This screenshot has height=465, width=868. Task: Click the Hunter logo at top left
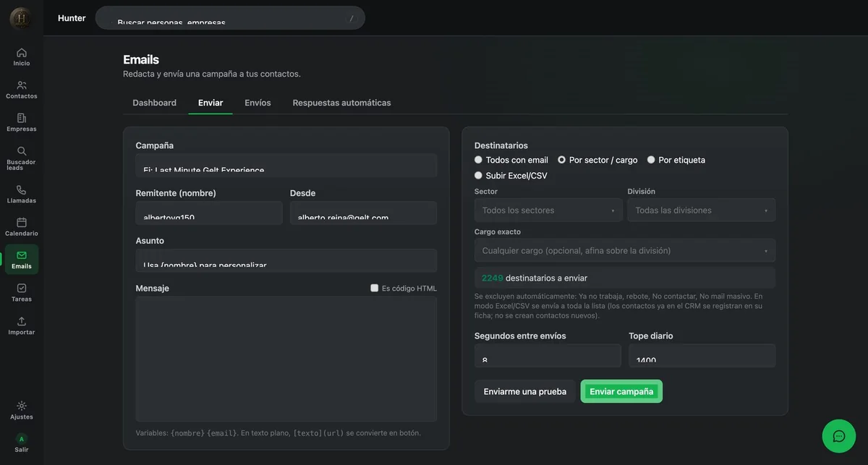tap(20, 18)
